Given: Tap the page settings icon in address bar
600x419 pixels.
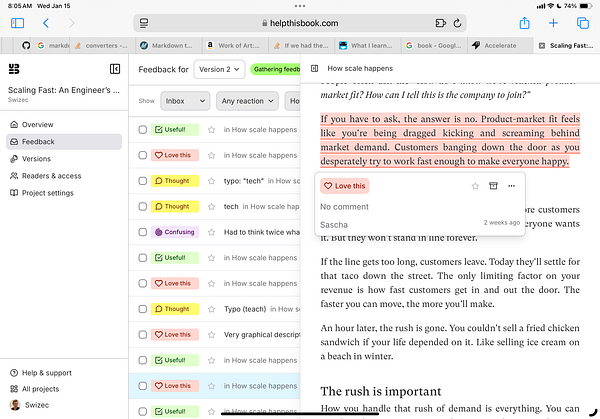Looking at the screenshot, I should point(144,23).
